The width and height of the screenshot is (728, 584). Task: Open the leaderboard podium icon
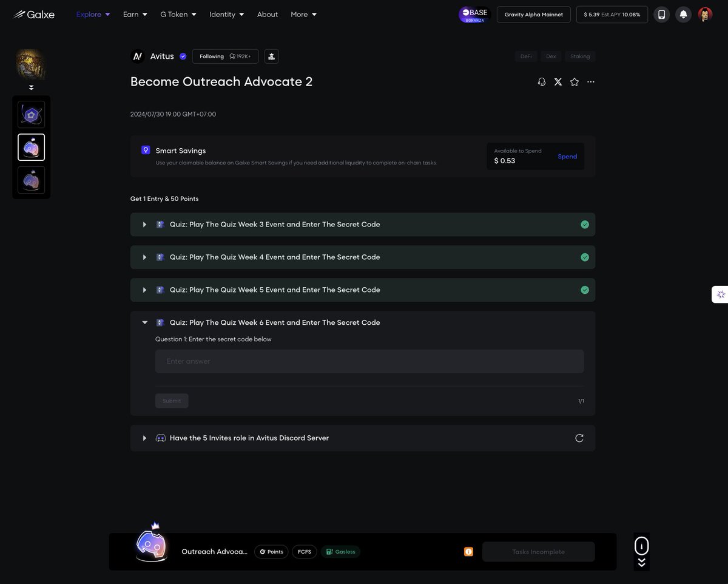(271, 56)
